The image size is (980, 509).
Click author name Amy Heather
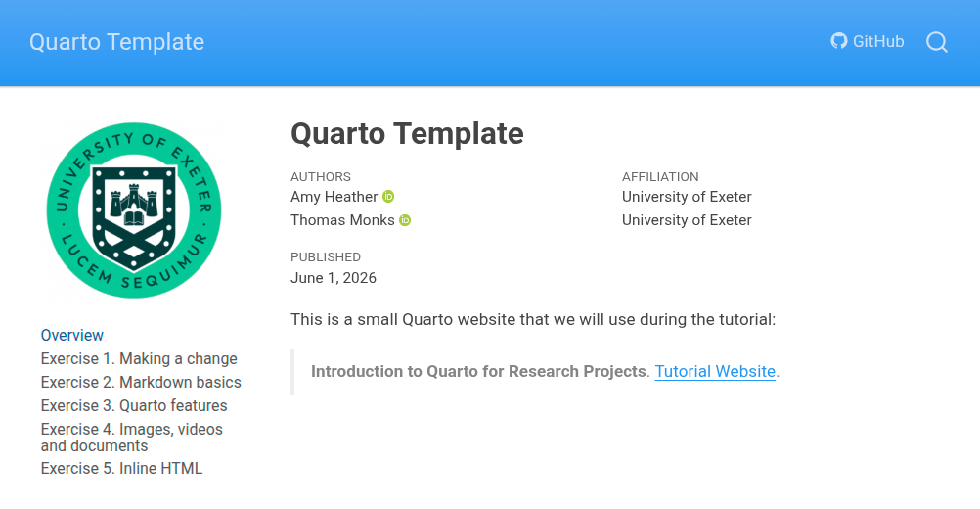[334, 197]
